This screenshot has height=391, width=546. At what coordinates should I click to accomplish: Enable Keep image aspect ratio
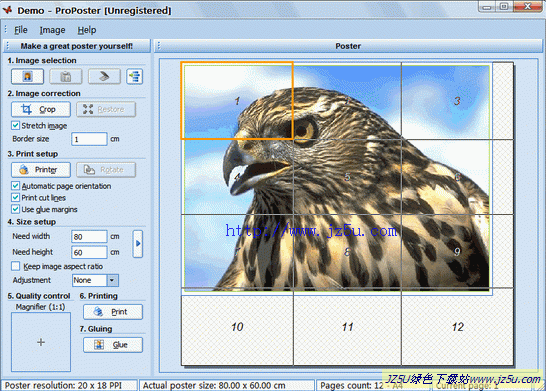coord(15,266)
